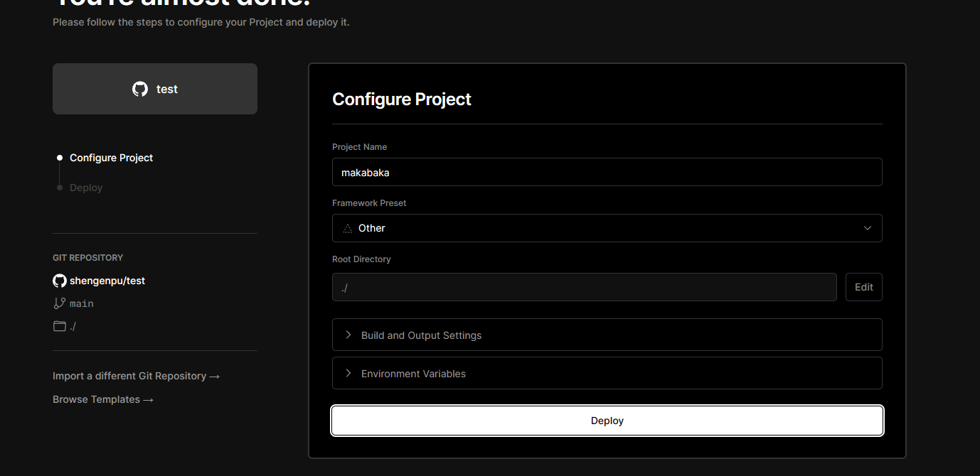Select the Deploy step in sidebar
The height and width of the screenshot is (476, 980).
[86, 188]
